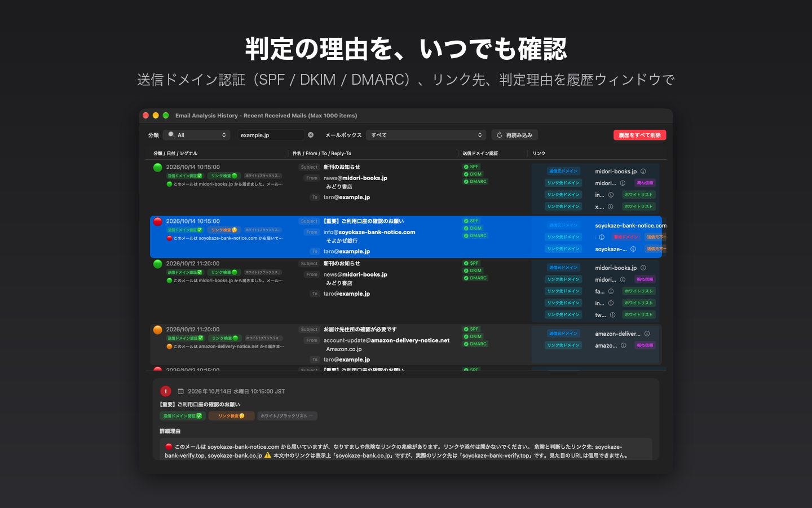Click the red alert icon in detail pane

pyautogui.click(x=166, y=391)
